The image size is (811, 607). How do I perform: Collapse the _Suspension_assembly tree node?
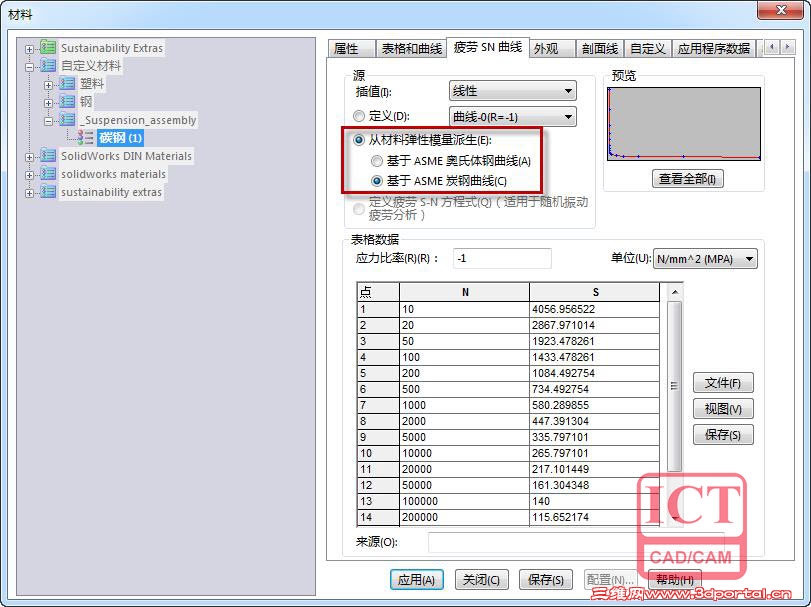click(48, 122)
